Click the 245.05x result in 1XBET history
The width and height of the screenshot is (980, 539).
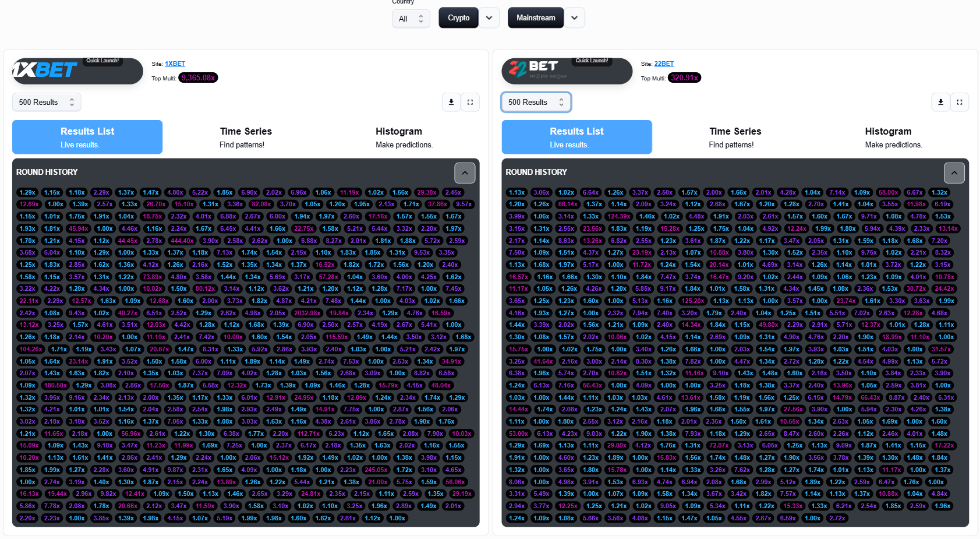(376, 470)
